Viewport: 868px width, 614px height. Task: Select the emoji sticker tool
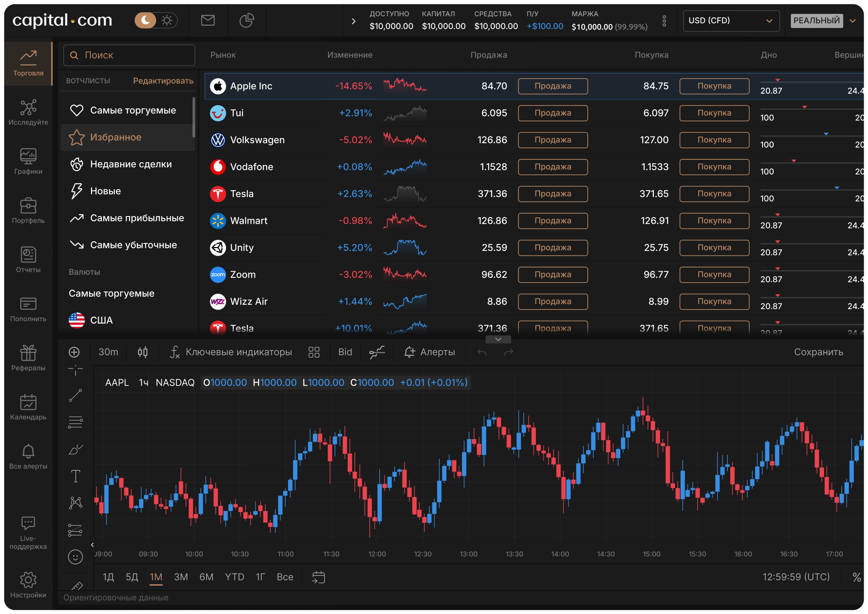point(75,557)
